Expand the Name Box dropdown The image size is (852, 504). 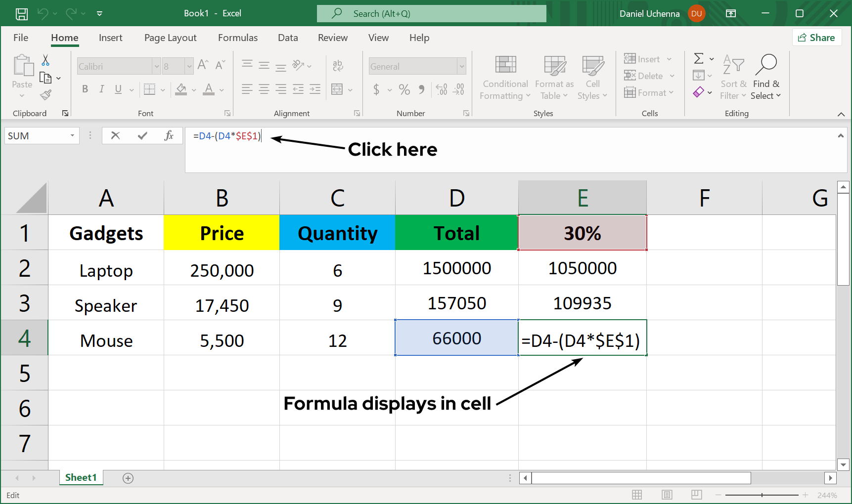[x=72, y=136]
